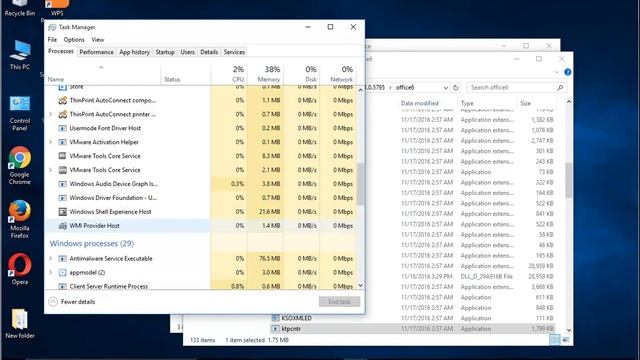640x360 pixels.
Task: Expand the ThinPrint AutoConnect printer process
Action: [51, 114]
